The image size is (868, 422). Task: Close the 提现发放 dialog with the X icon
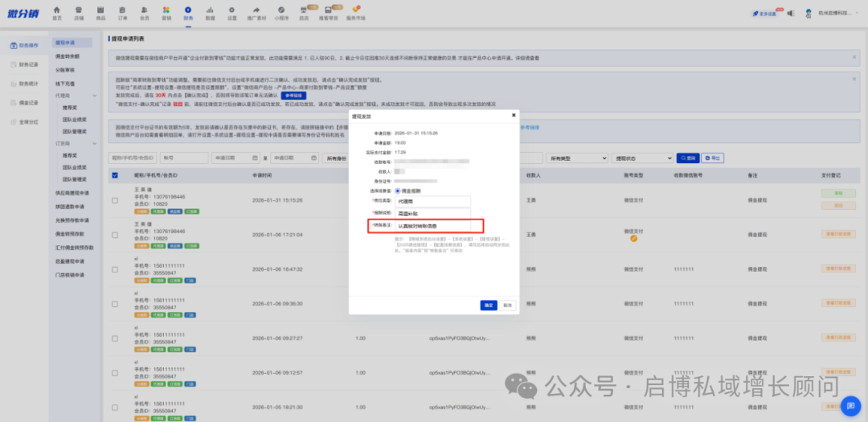[x=514, y=116]
